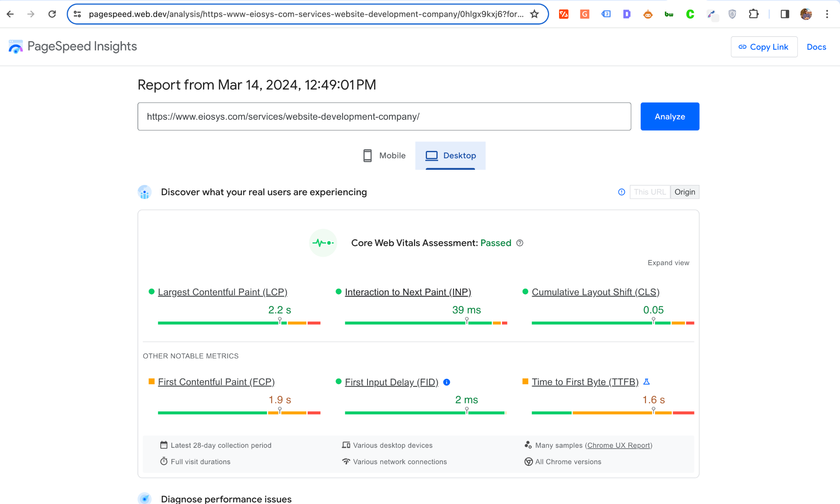Toggle to This URL data
The image size is (840, 504).
click(x=650, y=192)
